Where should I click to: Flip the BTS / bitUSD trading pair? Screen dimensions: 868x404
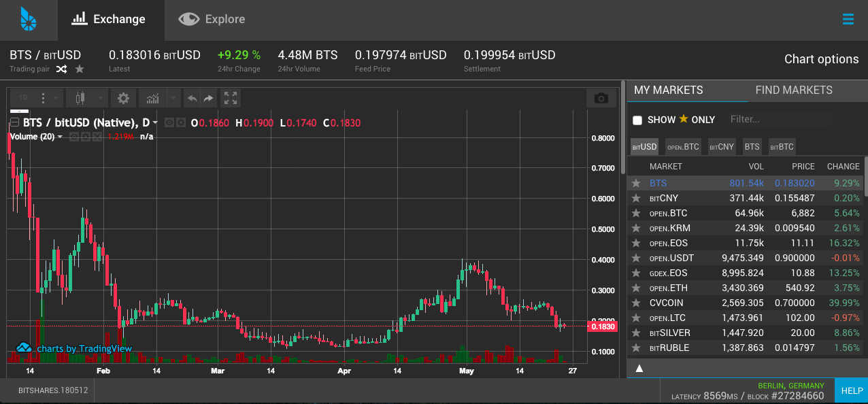61,69
